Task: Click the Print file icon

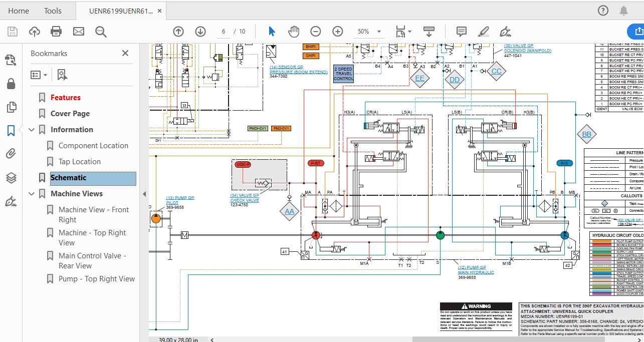Action: click(56, 32)
